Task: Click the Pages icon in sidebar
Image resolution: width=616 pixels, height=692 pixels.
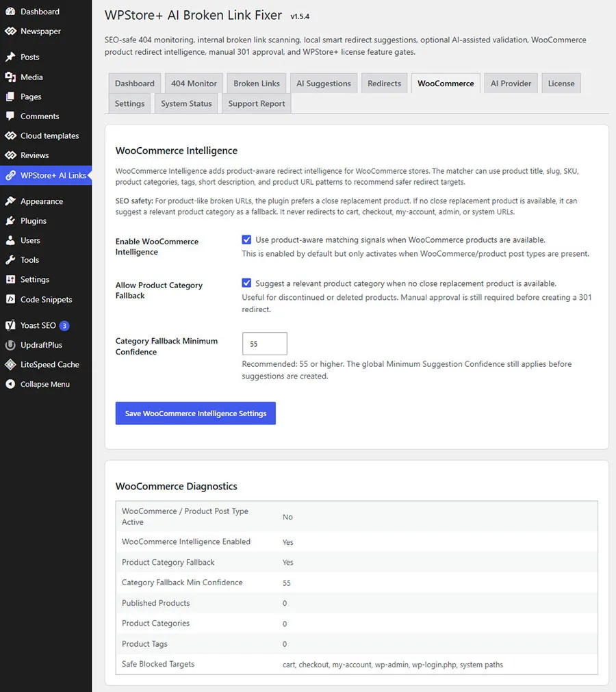Action: (x=10, y=97)
